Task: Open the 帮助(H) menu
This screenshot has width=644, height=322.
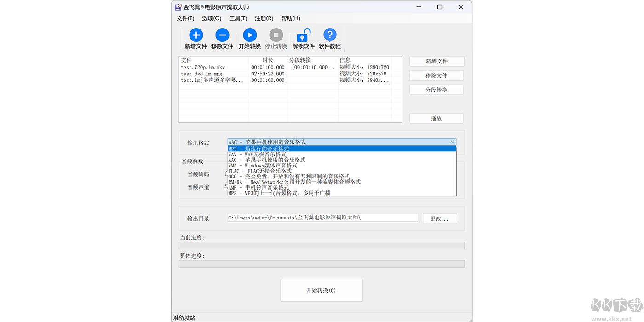Action: click(290, 18)
